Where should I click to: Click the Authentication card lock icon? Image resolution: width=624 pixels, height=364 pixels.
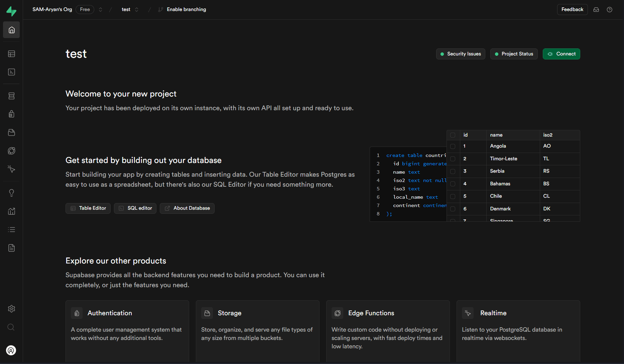pyautogui.click(x=77, y=313)
